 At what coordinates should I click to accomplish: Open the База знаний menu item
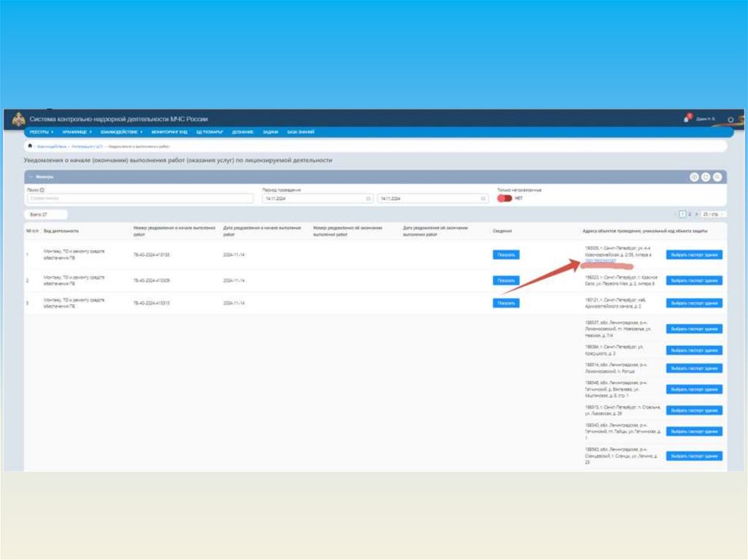(300, 132)
